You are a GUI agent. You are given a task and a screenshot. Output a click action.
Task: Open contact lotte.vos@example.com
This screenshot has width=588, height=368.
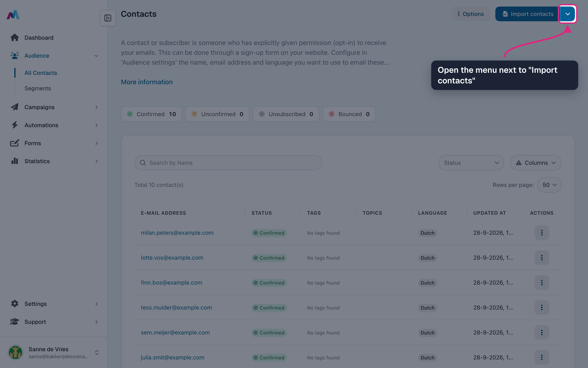point(172,258)
